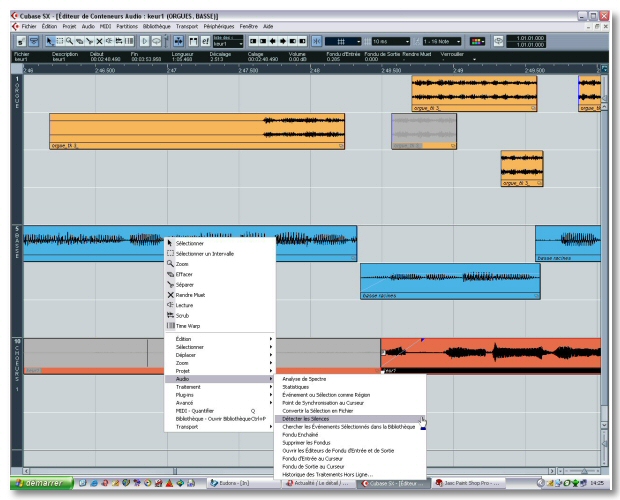
Task: Select the basse racines event in lower lane
Action: point(450,281)
